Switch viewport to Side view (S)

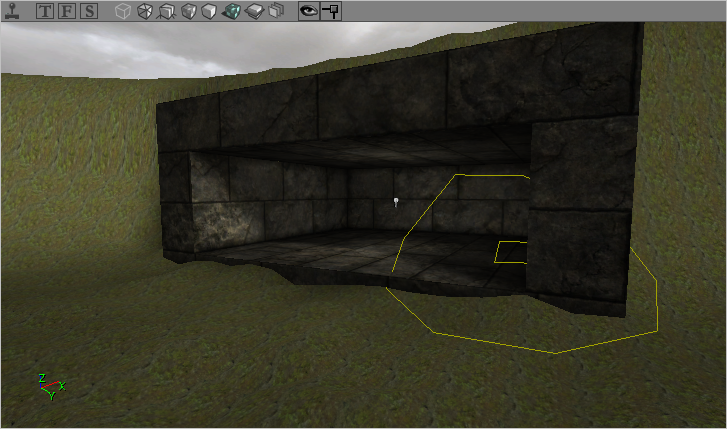click(90, 12)
